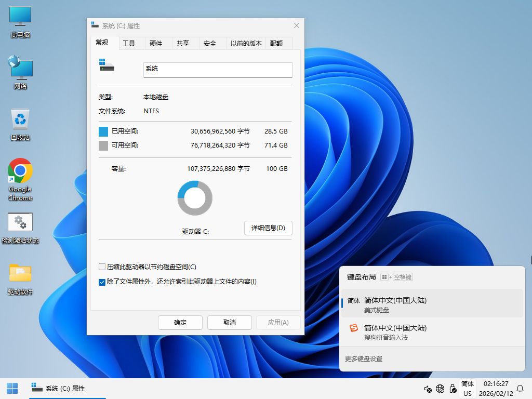Switch to the 工具 tab
Image resolution: width=532 pixels, height=399 pixels.
point(129,44)
